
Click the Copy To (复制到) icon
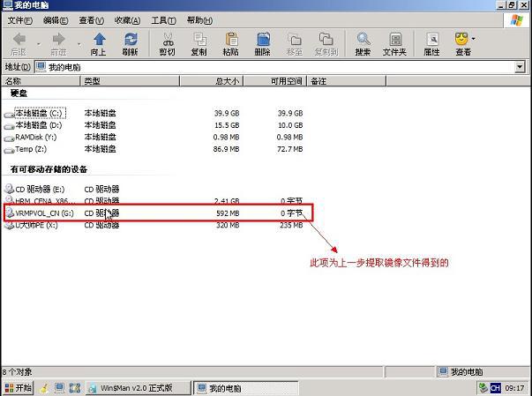pyautogui.click(x=326, y=40)
